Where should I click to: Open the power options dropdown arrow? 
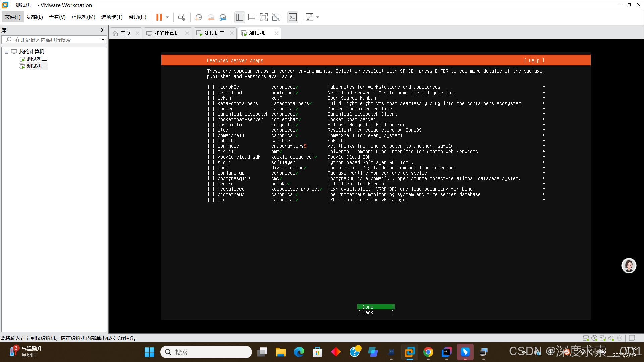pos(167,17)
